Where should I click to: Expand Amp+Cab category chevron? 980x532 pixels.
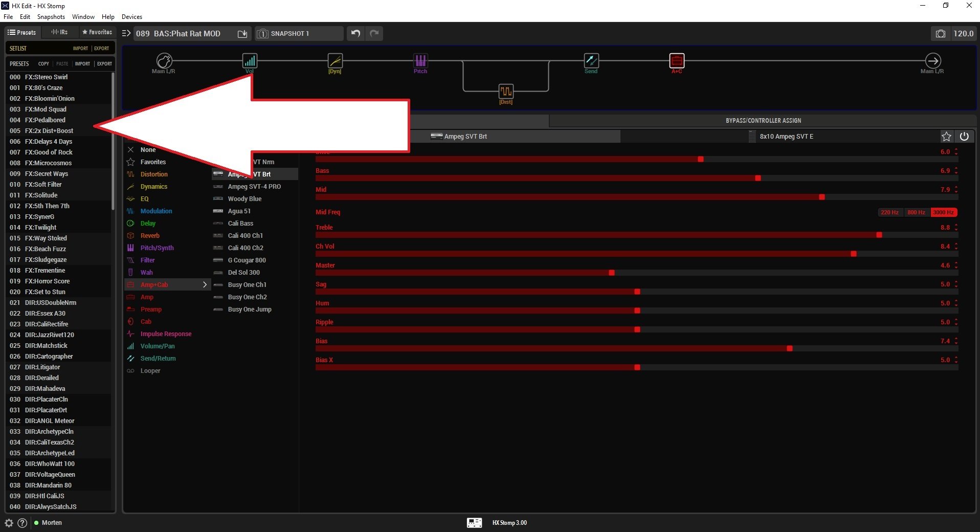tap(205, 285)
